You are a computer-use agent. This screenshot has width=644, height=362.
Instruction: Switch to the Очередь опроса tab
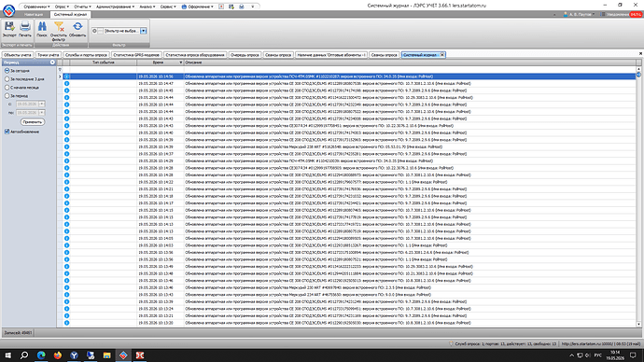pyautogui.click(x=245, y=55)
